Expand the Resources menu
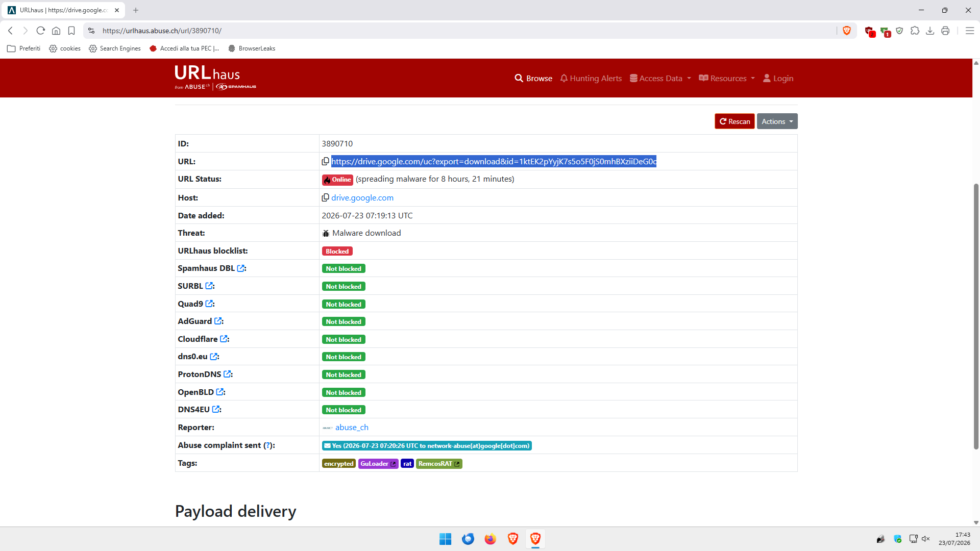 click(x=727, y=78)
